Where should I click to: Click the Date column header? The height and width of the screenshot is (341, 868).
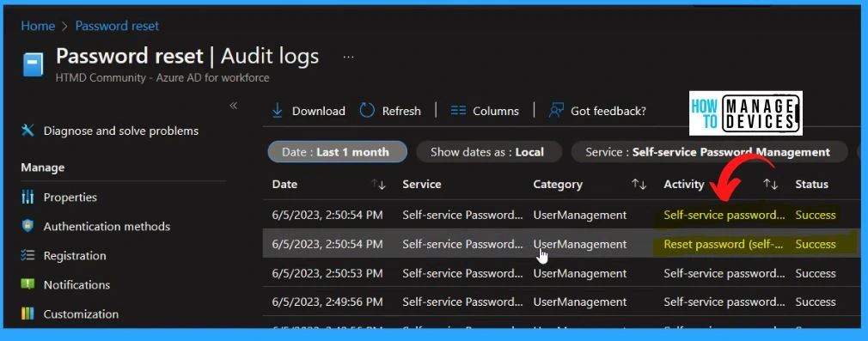284,185
